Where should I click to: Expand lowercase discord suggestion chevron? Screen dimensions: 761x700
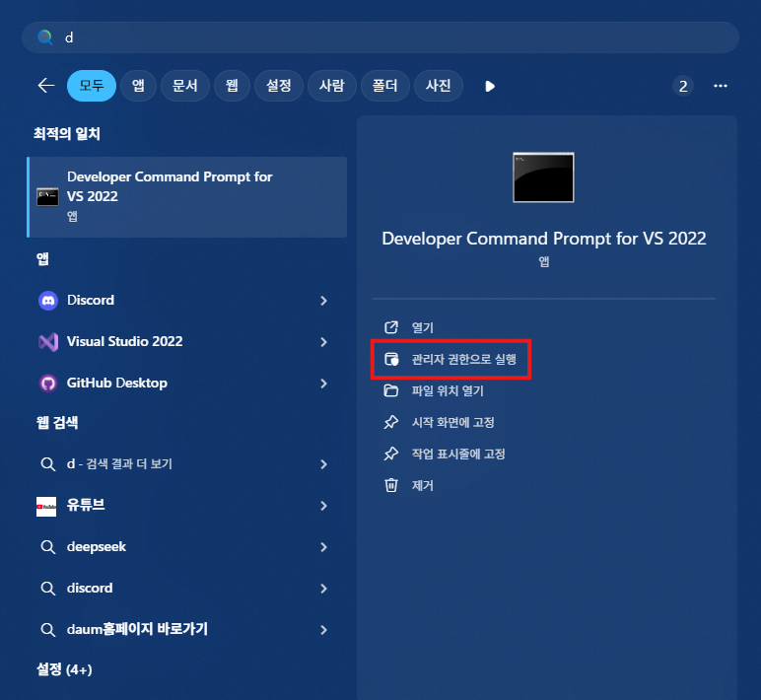coord(323,589)
